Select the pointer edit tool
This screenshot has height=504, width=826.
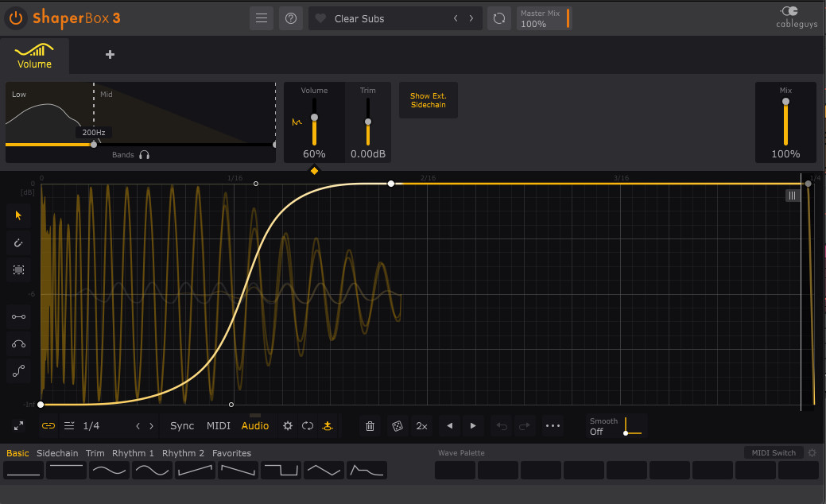click(18, 215)
